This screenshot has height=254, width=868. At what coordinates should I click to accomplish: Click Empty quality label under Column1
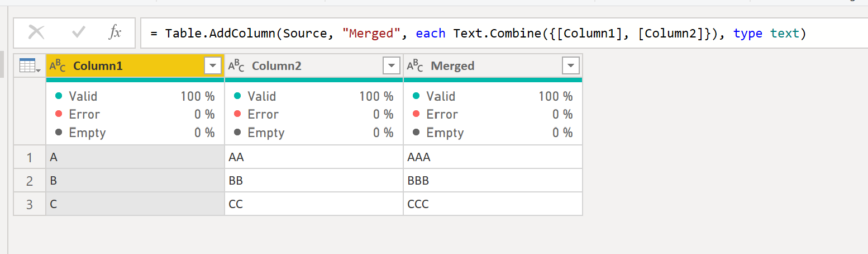click(x=87, y=133)
